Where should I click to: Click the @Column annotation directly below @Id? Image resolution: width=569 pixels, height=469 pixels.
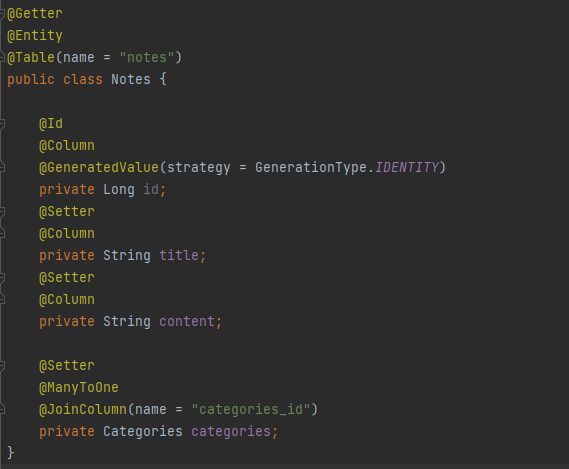(x=67, y=146)
